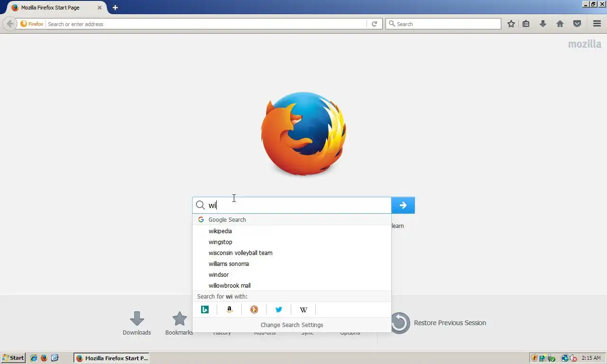This screenshot has width=607, height=364.
Task: Close the Mozilla Firefox Start Page tab
Action: [x=99, y=8]
